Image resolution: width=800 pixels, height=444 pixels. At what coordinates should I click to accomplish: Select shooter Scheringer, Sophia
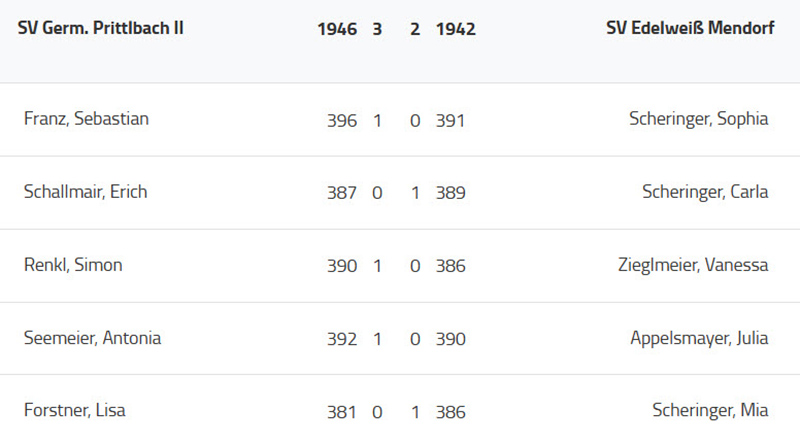[x=698, y=119]
